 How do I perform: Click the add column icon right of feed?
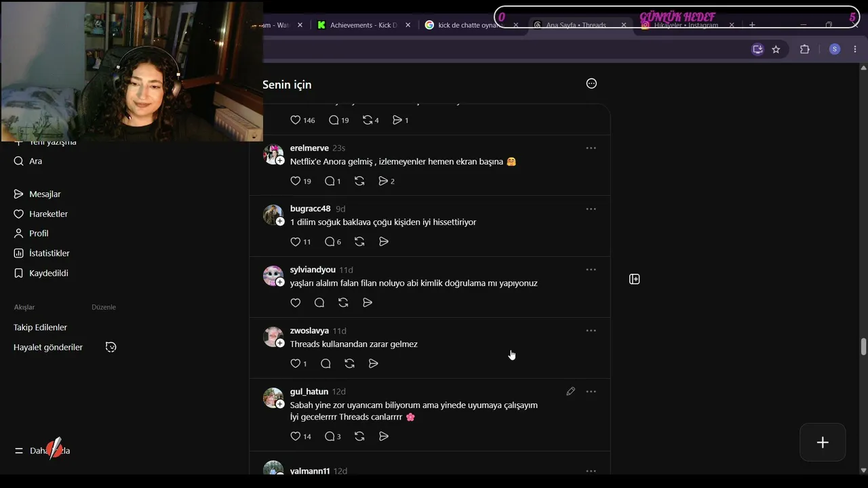click(635, 279)
